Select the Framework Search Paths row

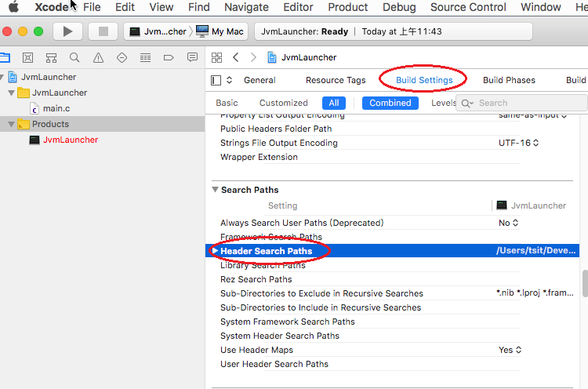(x=392, y=237)
